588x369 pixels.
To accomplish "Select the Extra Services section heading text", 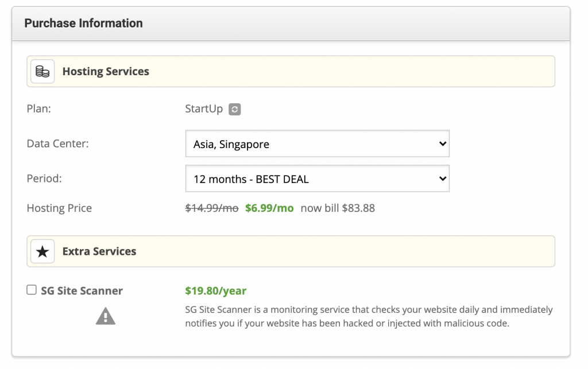I will (99, 251).
